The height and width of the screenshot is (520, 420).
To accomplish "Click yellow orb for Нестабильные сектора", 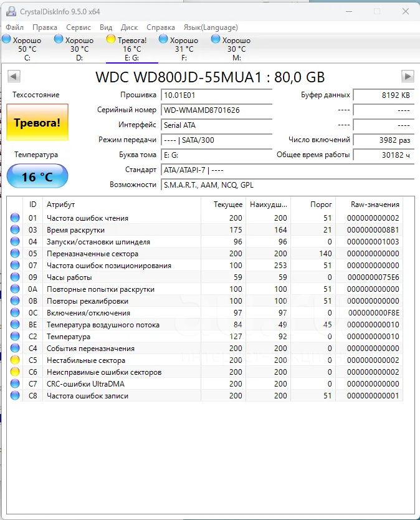I will [15, 360].
